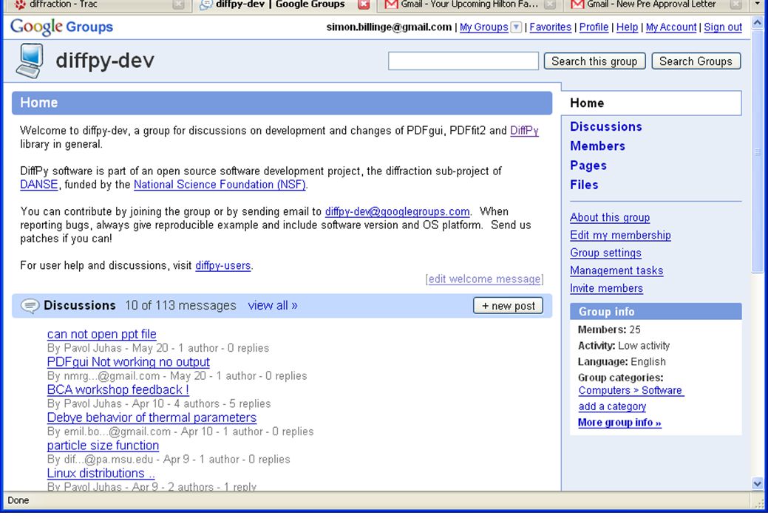
Task: Open More group info » link
Action: [619, 423]
